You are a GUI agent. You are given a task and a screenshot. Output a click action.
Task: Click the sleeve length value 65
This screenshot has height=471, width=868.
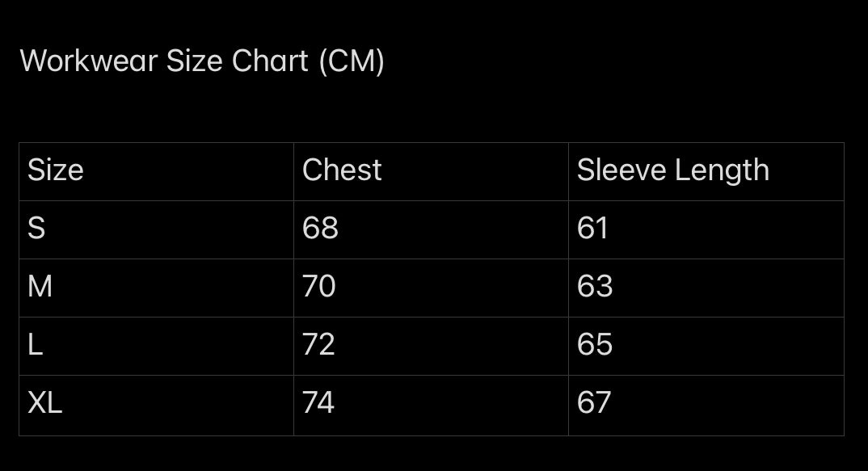point(595,345)
